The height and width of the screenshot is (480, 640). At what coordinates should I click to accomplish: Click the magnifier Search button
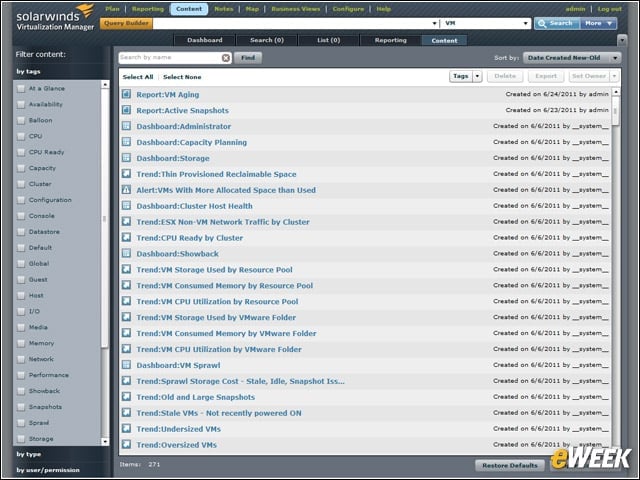[x=557, y=24]
